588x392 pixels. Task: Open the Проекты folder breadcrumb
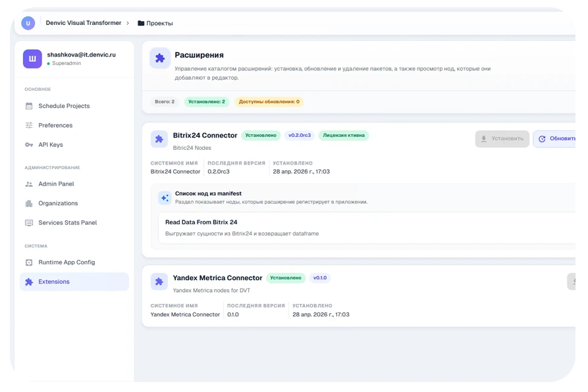(x=155, y=23)
